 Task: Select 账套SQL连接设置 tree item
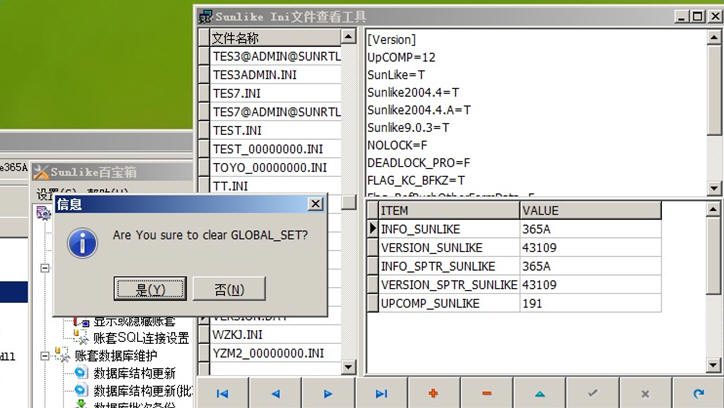[141, 338]
